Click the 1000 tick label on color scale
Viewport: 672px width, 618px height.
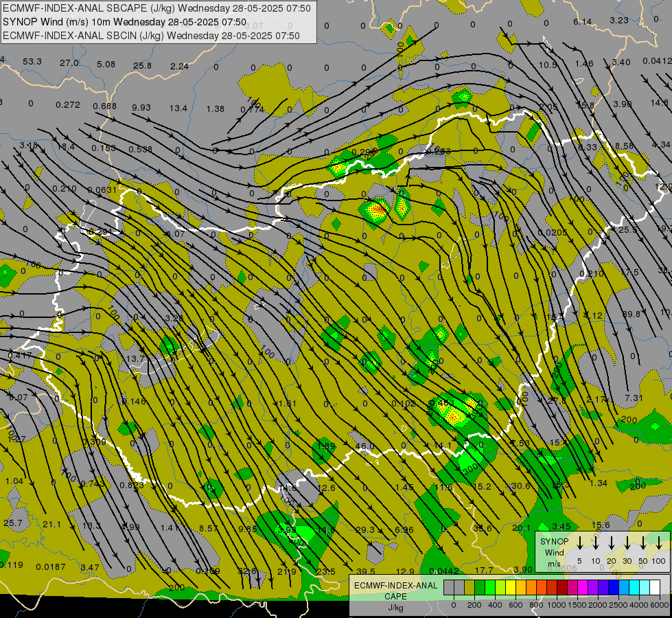(x=557, y=605)
